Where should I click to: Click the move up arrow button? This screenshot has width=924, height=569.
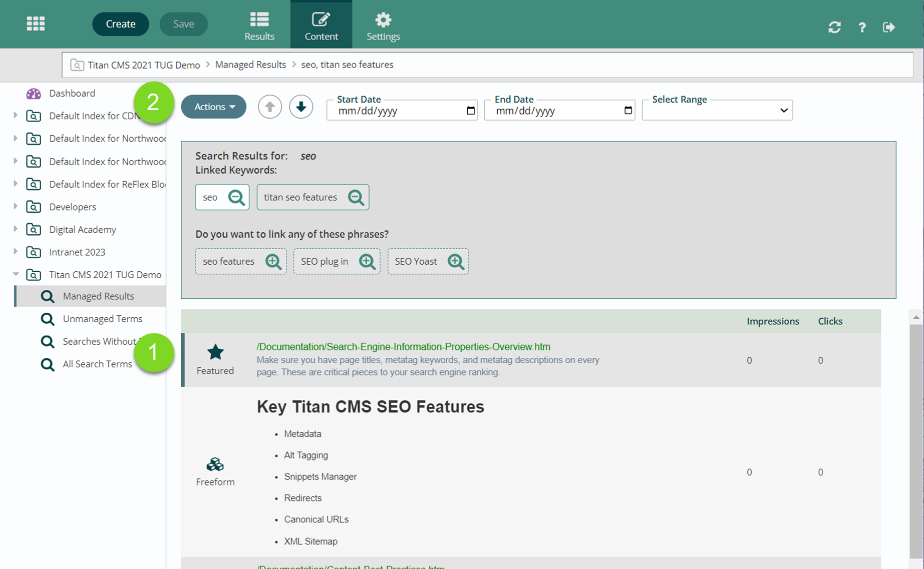coord(270,107)
